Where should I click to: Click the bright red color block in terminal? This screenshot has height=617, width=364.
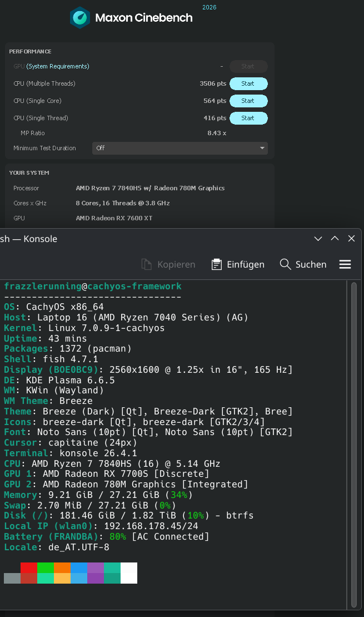coord(29,567)
